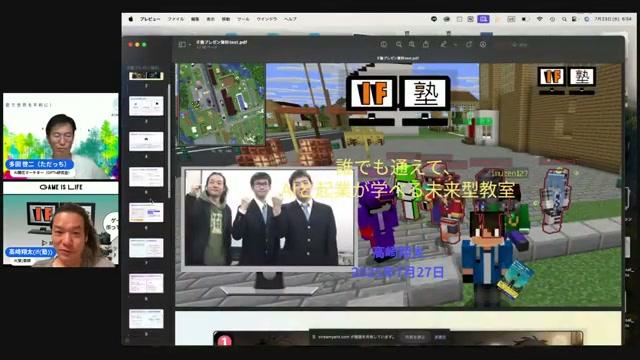Open the 編集 menu
Viewport: 640px width, 360px height.
point(195,19)
